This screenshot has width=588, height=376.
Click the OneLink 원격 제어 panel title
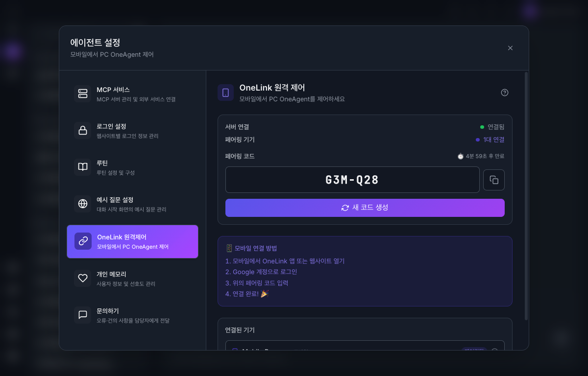pos(272,88)
